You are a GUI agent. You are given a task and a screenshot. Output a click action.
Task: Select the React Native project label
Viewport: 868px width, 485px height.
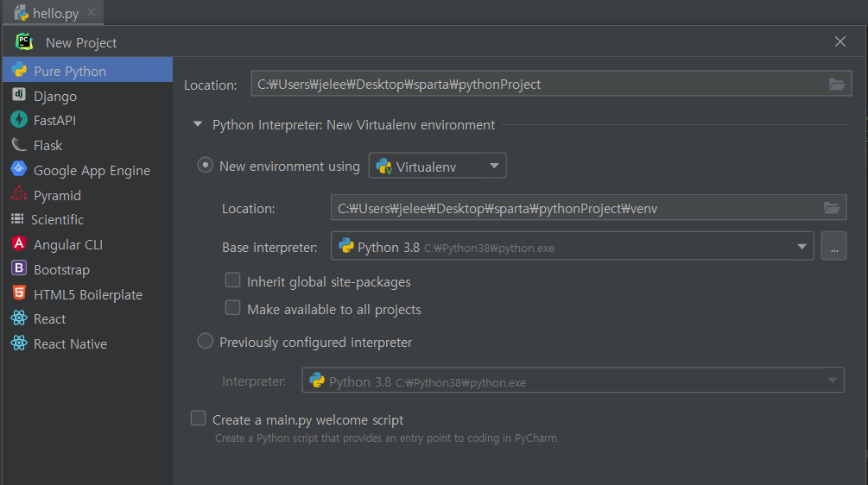pyautogui.click(x=70, y=344)
